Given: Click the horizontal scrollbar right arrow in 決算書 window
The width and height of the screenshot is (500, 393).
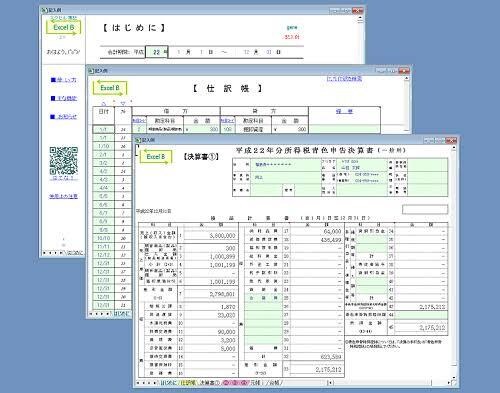Looking at the screenshot, I should click(x=449, y=383).
